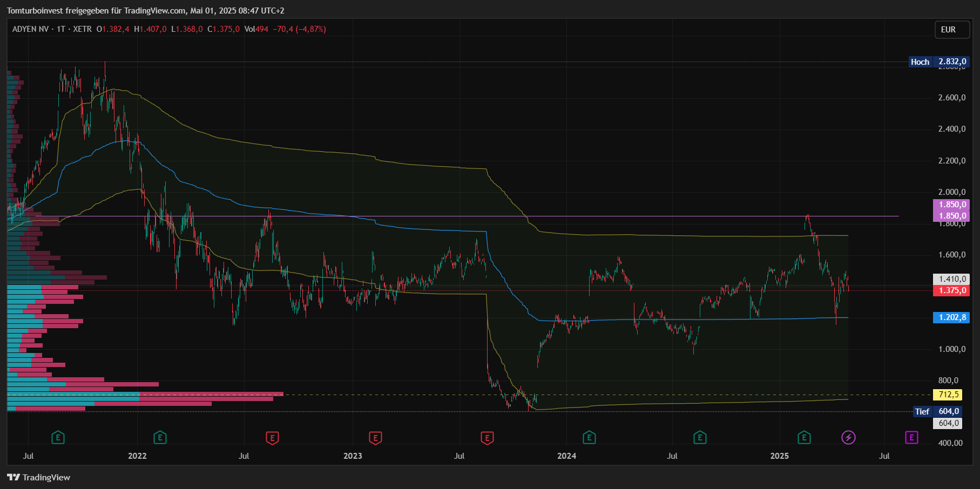Click the green earnings marker nearest the 2025 label
The height and width of the screenshot is (489, 980).
coord(804,437)
